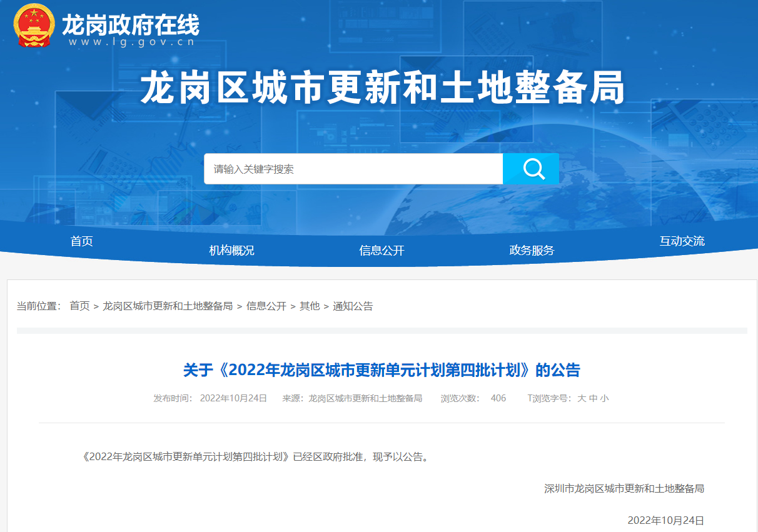
Task: Open the 首页 navigation menu item
Action: 82,241
